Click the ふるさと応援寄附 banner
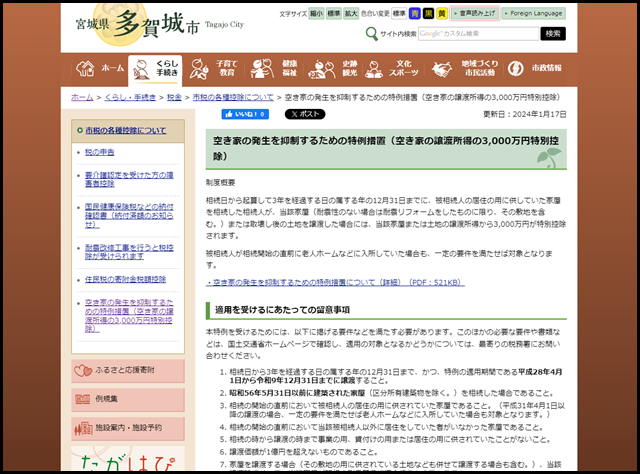This screenshot has width=640, height=474. point(128,371)
